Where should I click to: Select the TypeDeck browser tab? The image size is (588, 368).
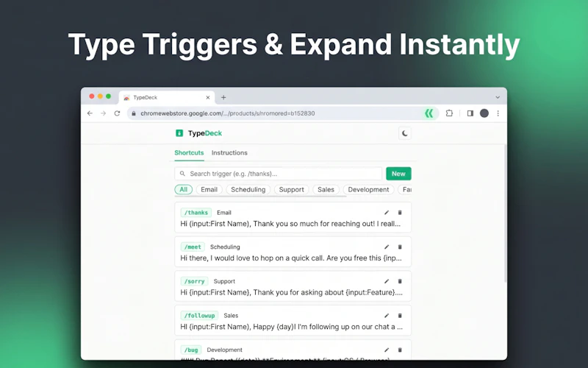167,97
